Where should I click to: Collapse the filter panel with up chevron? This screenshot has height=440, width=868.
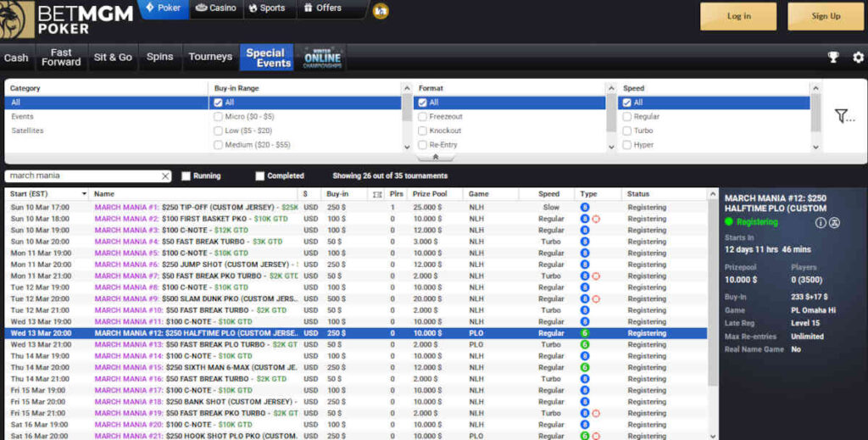coord(436,157)
